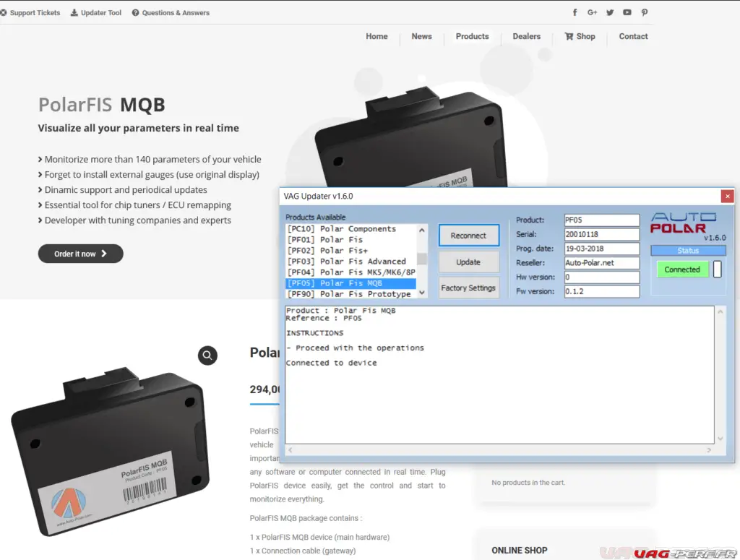Click the green Connected status button
This screenshot has width=740, height=560.
[682, 270]
